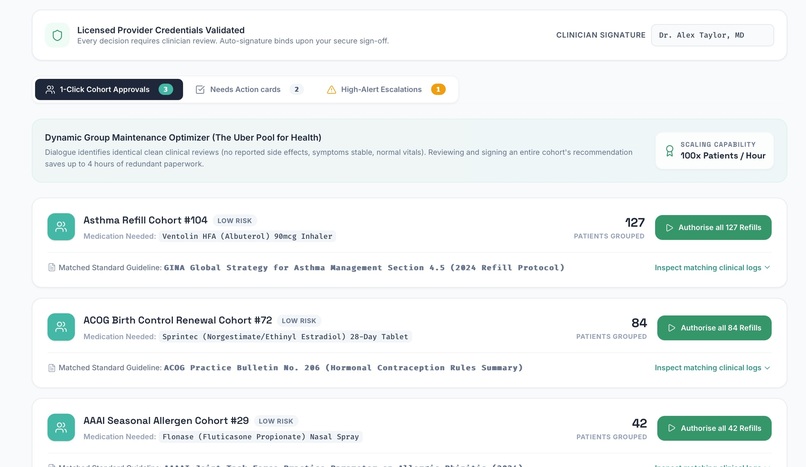Click the Dynamic Group Maintenance Optimizer heading
806x467 pixels.
(183, 137)
